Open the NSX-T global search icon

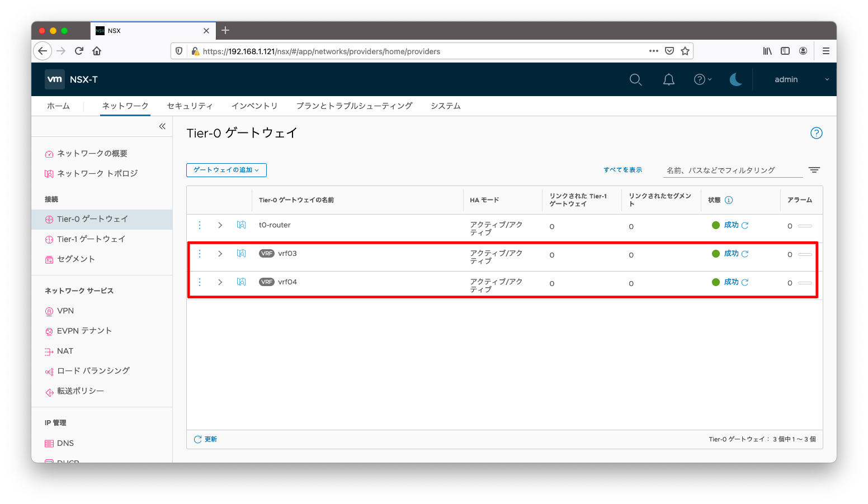635,80
